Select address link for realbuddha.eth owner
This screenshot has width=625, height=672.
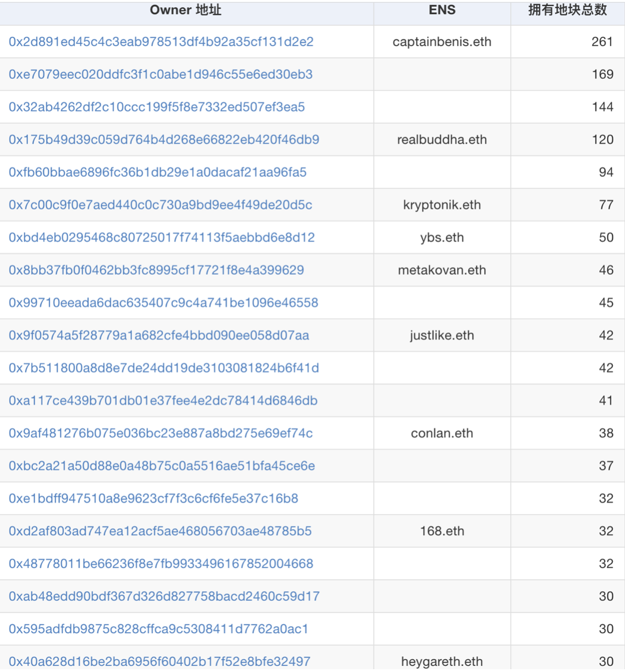[163, 140]
